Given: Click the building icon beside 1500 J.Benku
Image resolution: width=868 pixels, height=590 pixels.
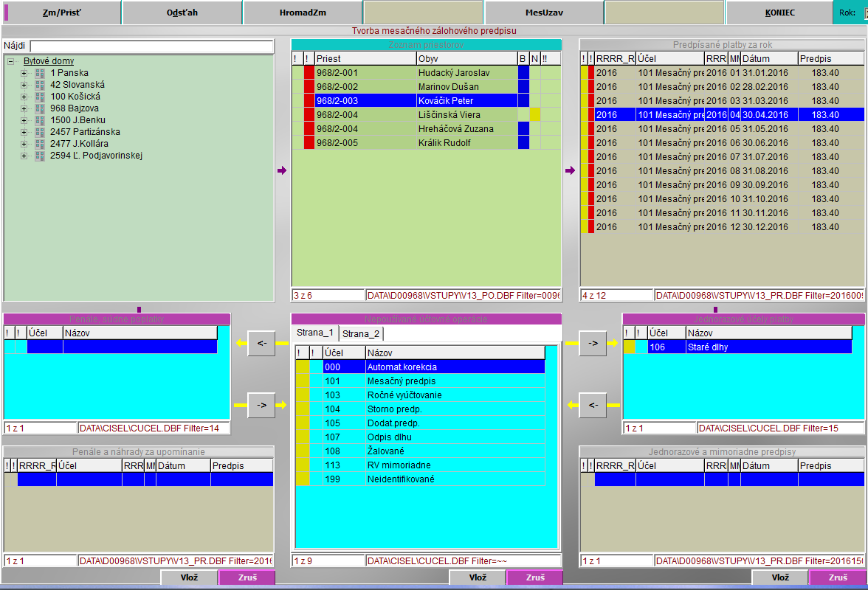Looking at the screenshot, I should (39, 120).
